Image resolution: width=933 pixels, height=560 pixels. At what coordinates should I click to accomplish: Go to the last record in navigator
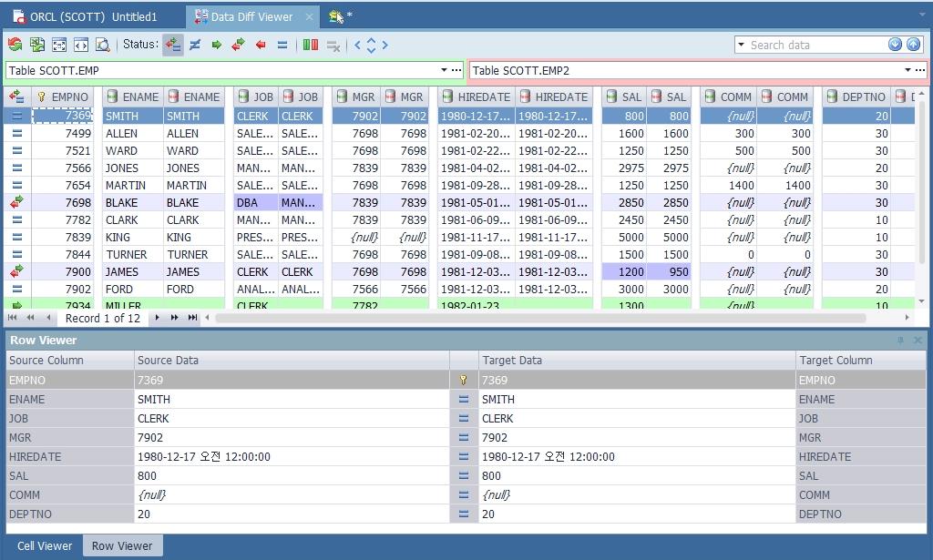[192, 318]
